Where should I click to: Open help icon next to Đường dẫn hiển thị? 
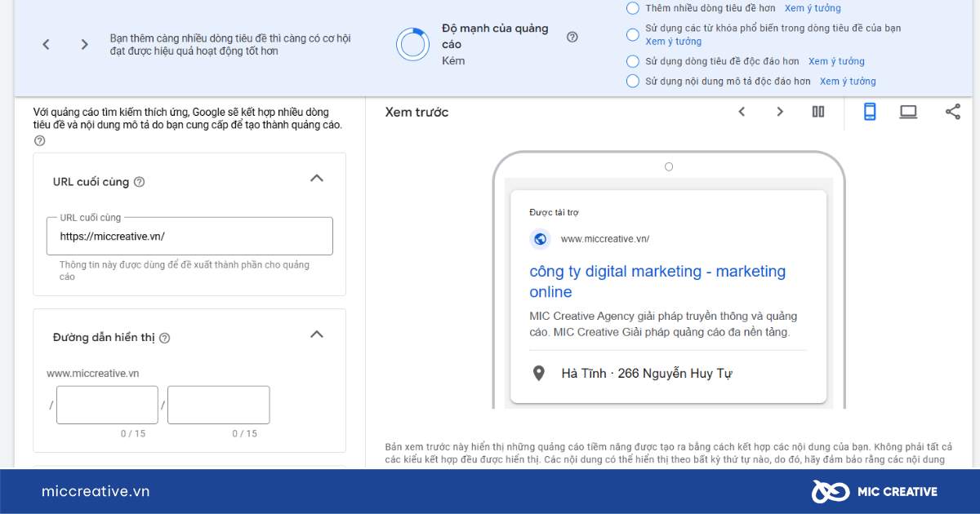(x=164, y=338)
